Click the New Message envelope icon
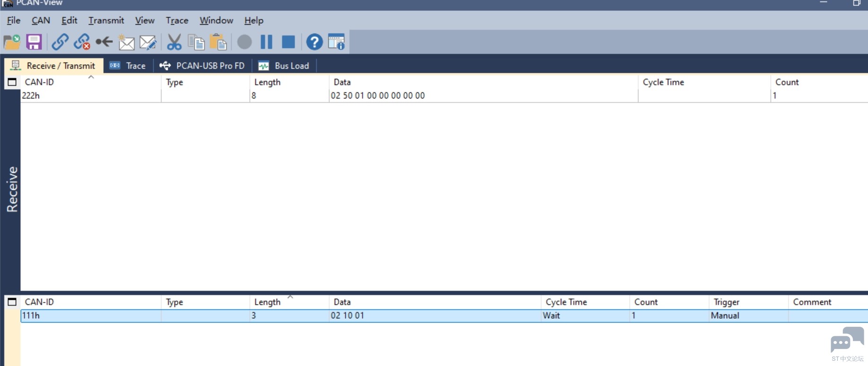 (x=126, y=42)
